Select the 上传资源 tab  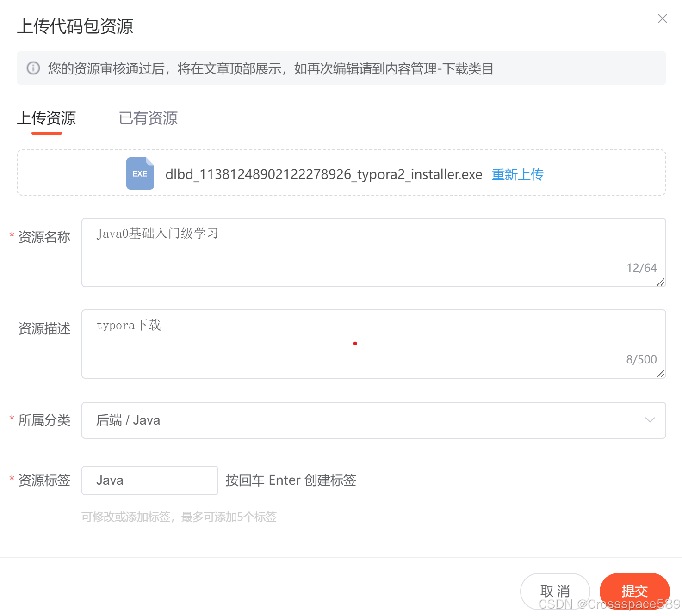click(47, 118)
